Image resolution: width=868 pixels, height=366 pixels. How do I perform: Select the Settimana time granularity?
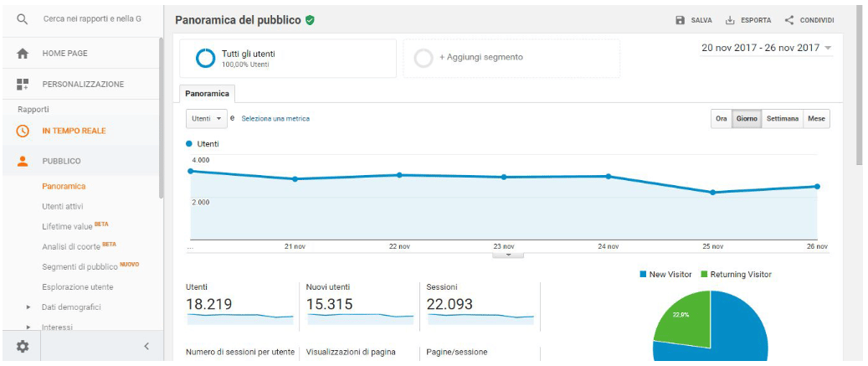[x=782, y=119]
